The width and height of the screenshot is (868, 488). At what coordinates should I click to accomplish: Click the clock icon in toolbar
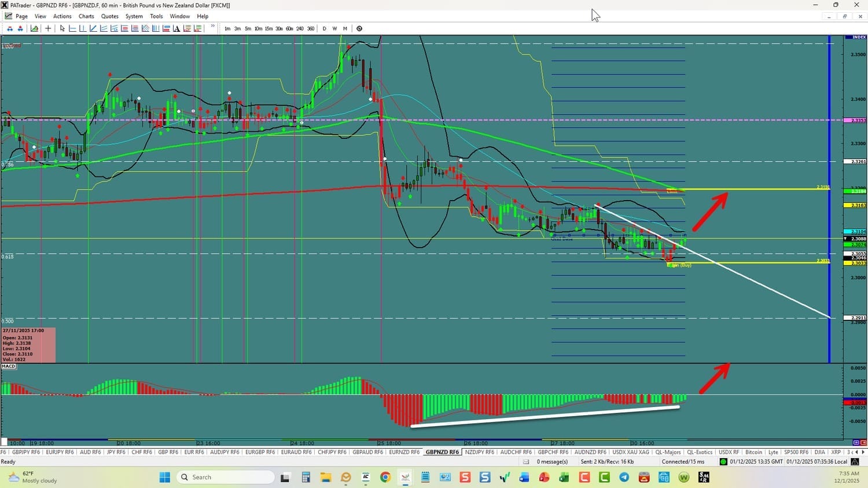click(x=359, y=28)
